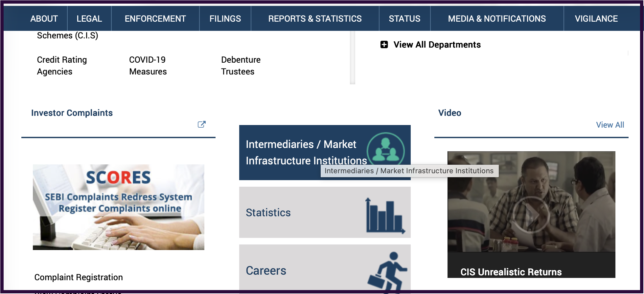Open Investor Complaints external link icon

point(202,124)
